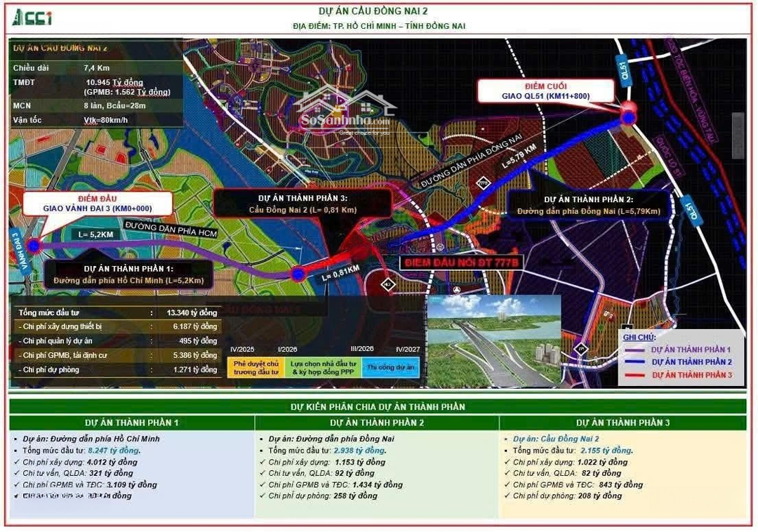Click the IV/2027 timeline date label
Viewport: 758px width, 532px height.
point(408,350)
